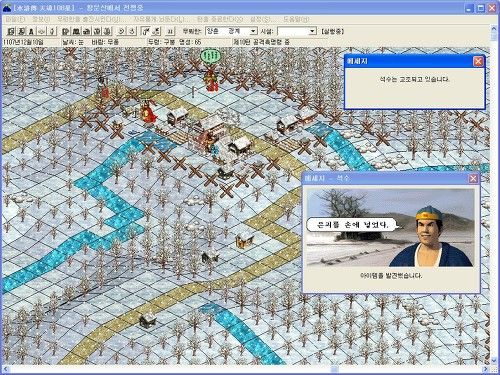Click the fifth icon in the toolbar's first group
Screen dimensions: 500x375
[x=52, y=31]
